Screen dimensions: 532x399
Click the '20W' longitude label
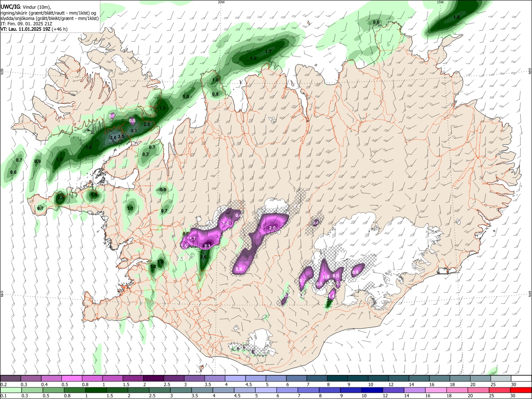tap(221, 2)
